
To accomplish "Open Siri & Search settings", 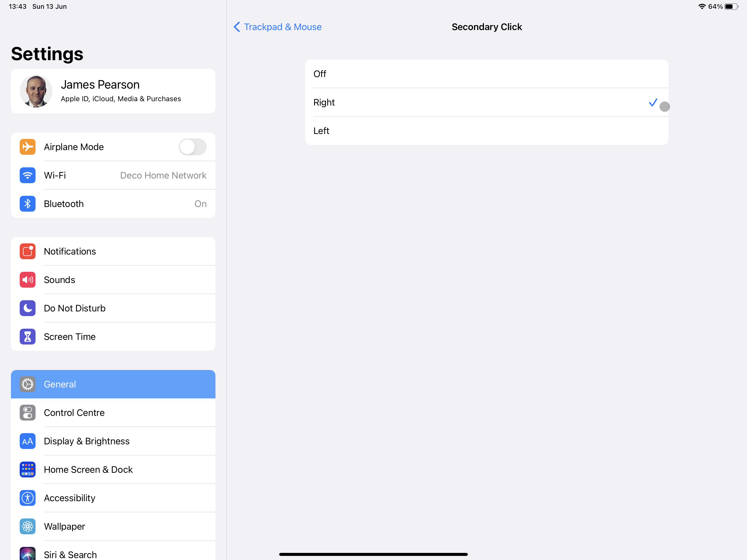I will (113, 550).
